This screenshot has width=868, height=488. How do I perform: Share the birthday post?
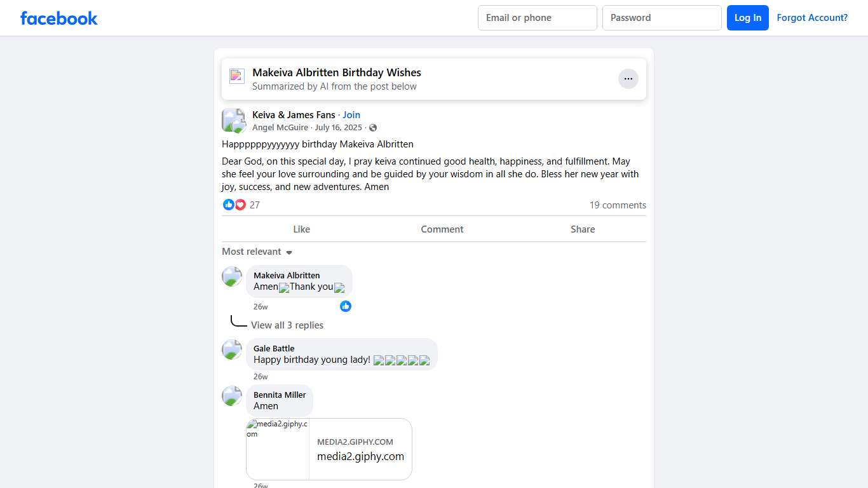[582, 229]
